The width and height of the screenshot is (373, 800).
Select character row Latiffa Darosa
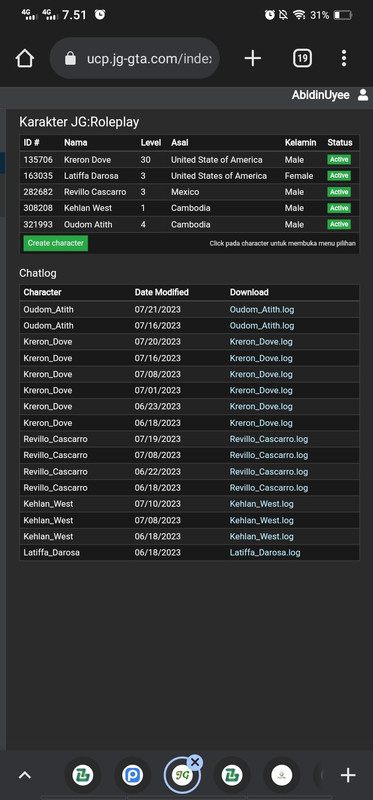[x=189, y=176]
